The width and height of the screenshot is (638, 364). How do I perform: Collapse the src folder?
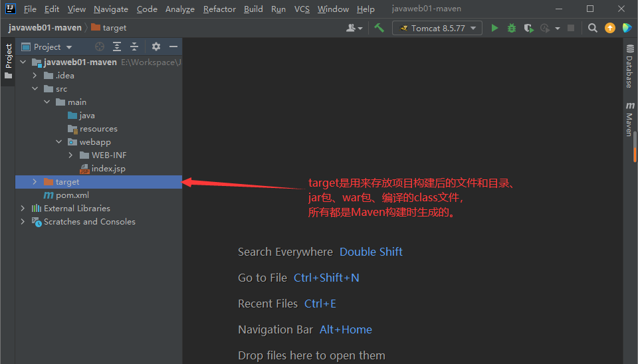35,88
